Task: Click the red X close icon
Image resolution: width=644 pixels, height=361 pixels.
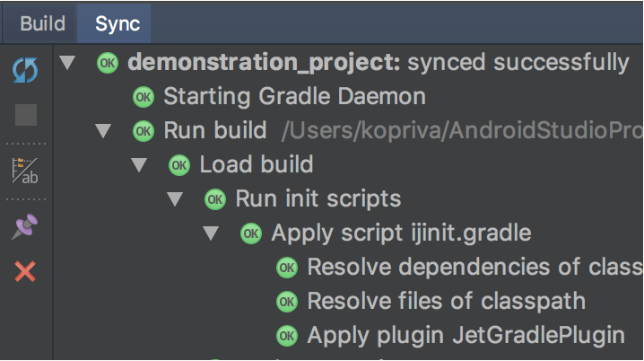Action: tap(25, 272)
